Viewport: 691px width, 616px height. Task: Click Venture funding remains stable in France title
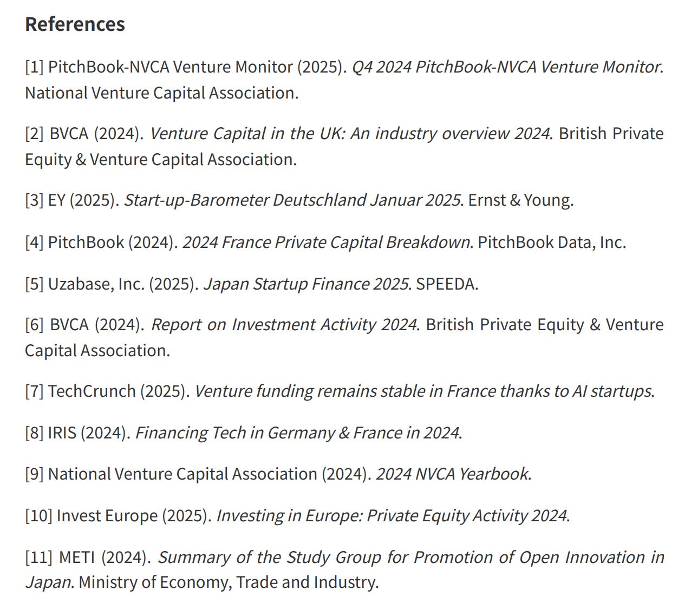[423, 391]
